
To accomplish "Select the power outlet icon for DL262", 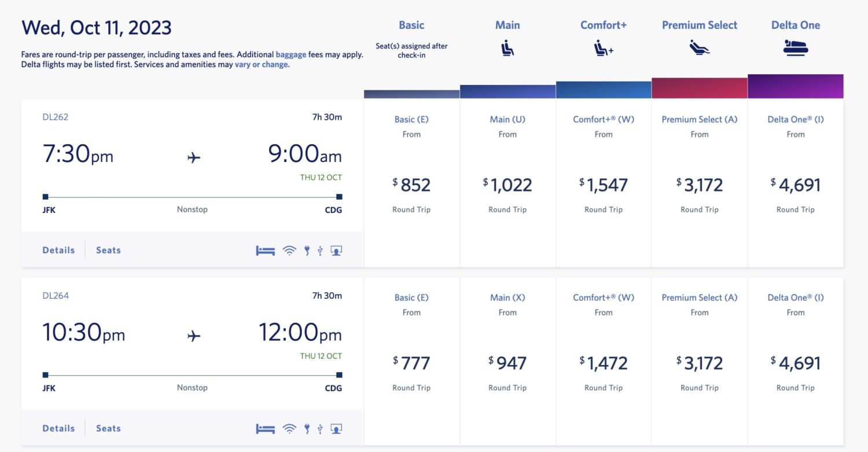I will tap(307, 249).
